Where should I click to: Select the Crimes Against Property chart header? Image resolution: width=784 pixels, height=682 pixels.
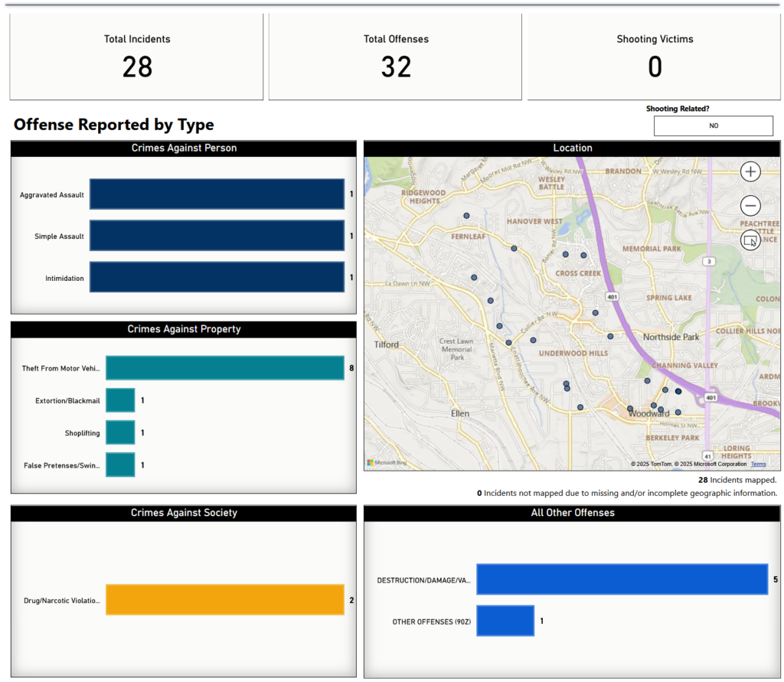(184, 329)
